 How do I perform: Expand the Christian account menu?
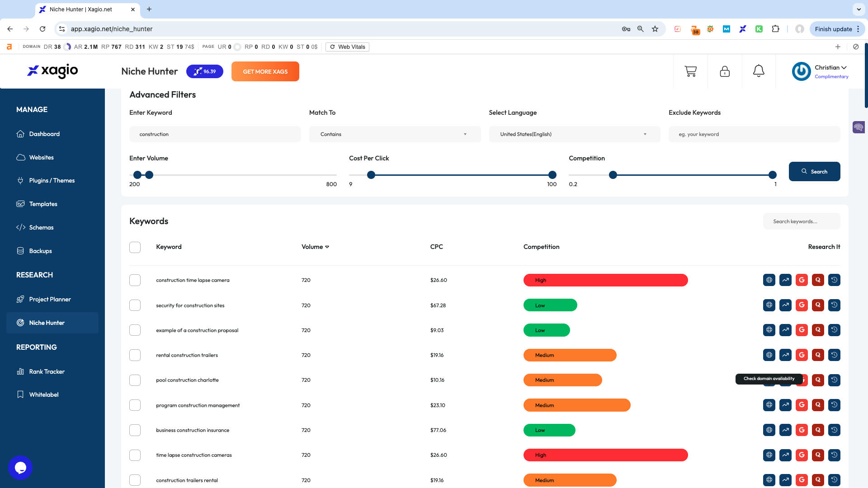click(830, 67)
